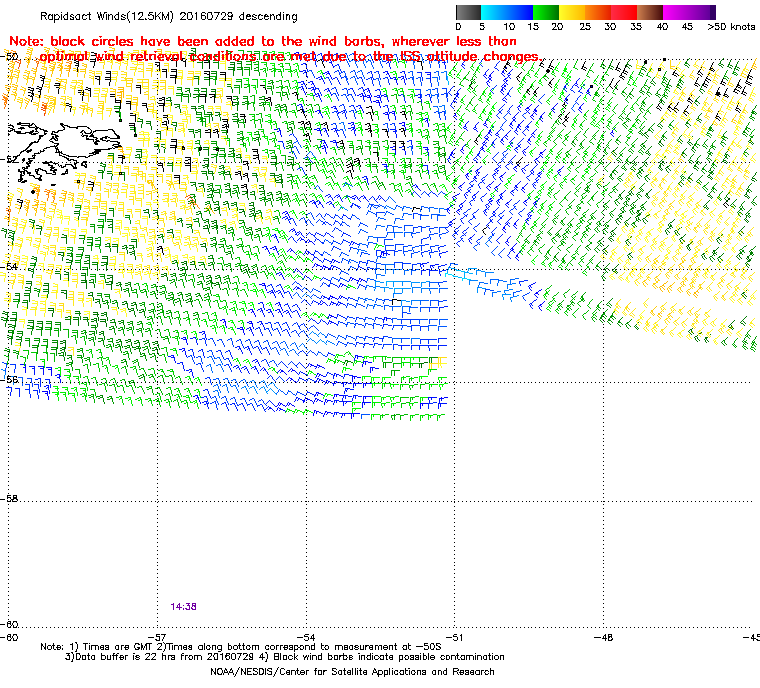Click the magenta 40-45 knots legend swatch
760x688 pixels.
point(677,12)
